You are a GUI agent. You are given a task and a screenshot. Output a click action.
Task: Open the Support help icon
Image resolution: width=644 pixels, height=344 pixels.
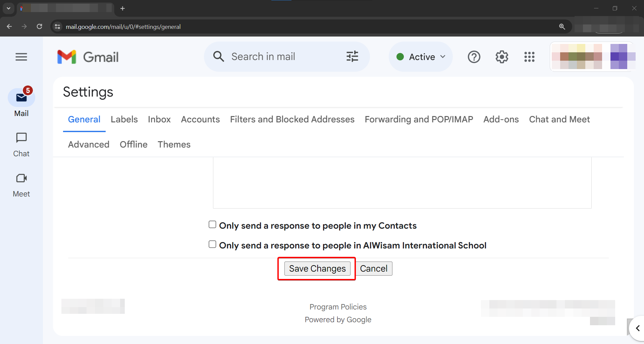pyautogui.click(x=474, y=57)
